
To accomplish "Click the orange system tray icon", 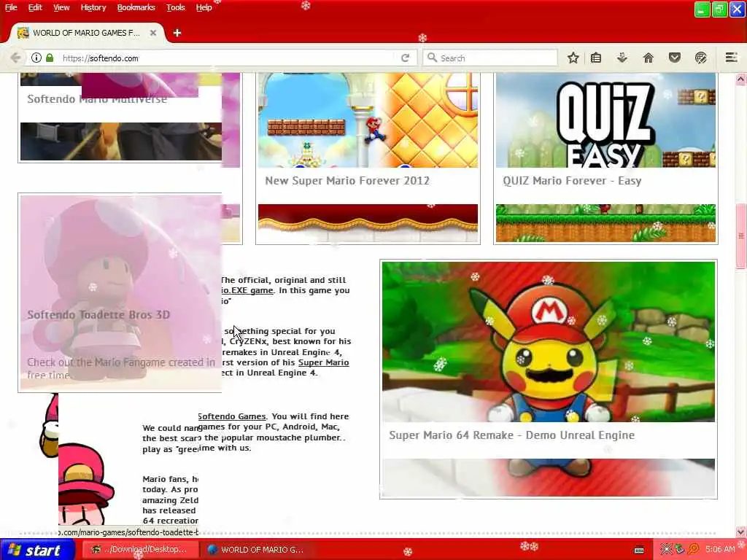I will point(693,550).
